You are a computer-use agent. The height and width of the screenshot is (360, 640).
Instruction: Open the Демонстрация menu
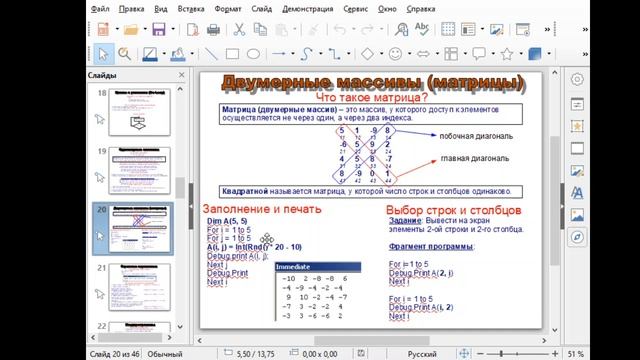(x=308, y=9)
